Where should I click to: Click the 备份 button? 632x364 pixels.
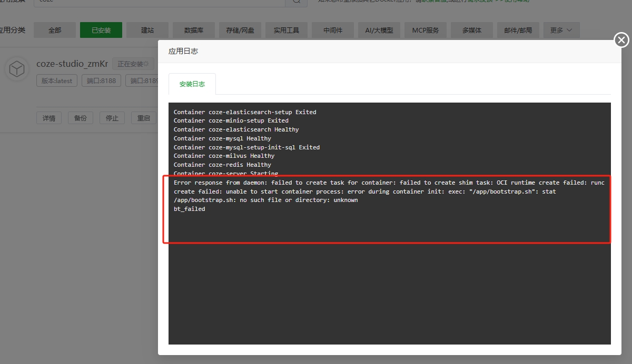(81, 118)
